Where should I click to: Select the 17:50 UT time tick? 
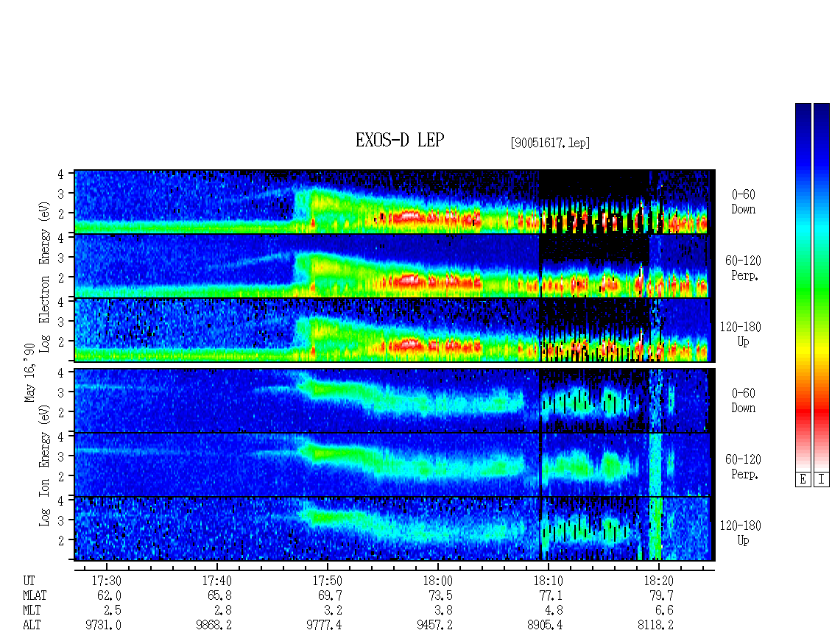[x=328, y=581]
